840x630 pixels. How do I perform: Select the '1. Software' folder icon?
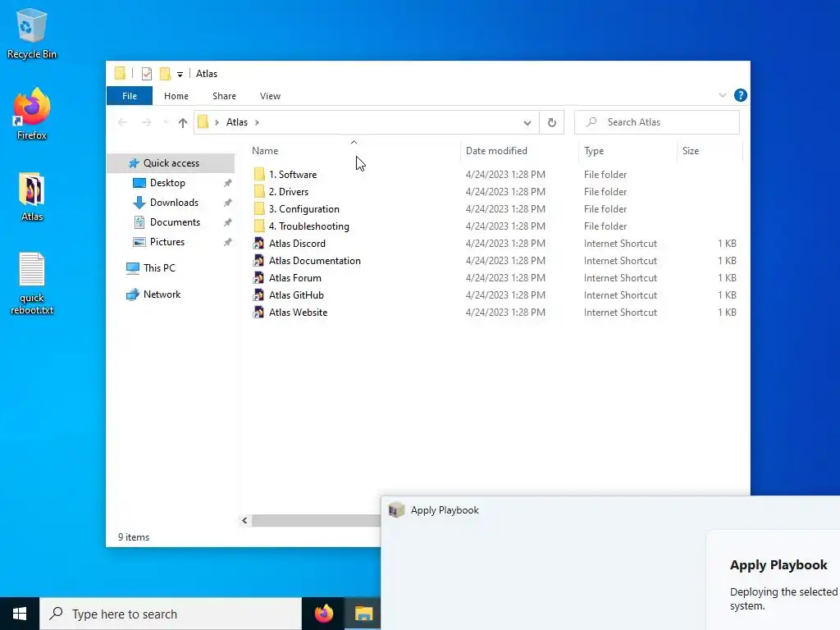point(259,175)
